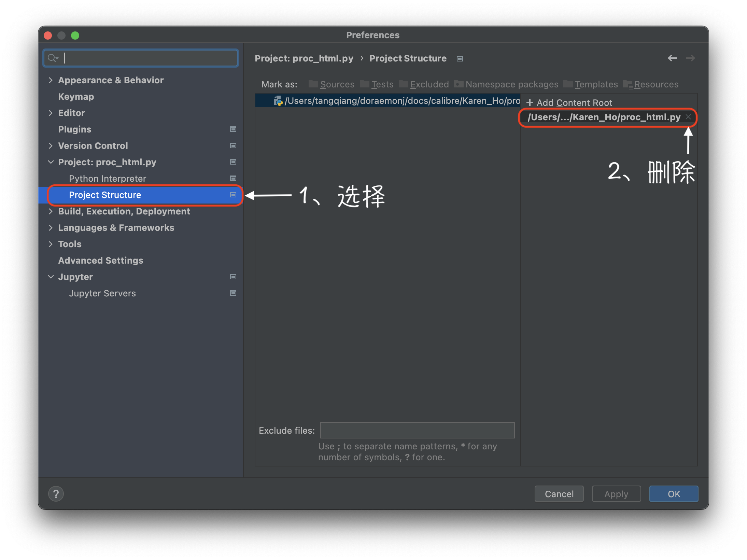Open the search filter magnifier dropdown
The width and height of the screenshot is (747, 560).
[53, 58]
